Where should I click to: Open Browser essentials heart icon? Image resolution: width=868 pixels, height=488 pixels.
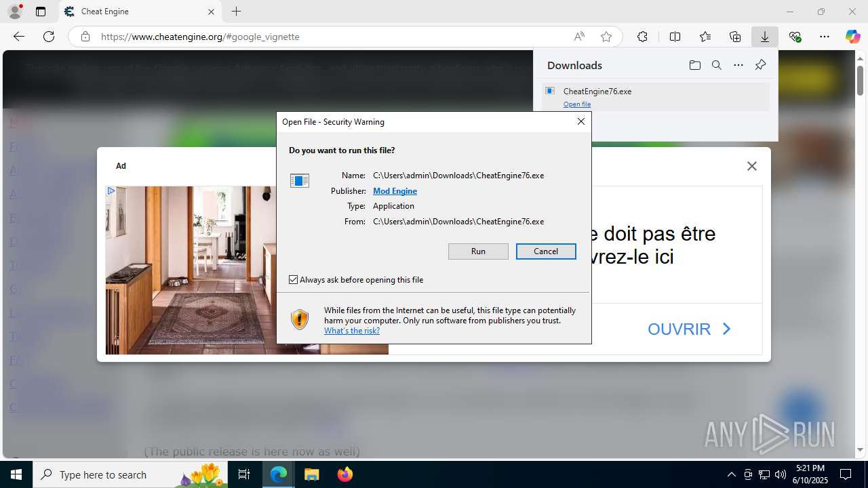(795, 37)
